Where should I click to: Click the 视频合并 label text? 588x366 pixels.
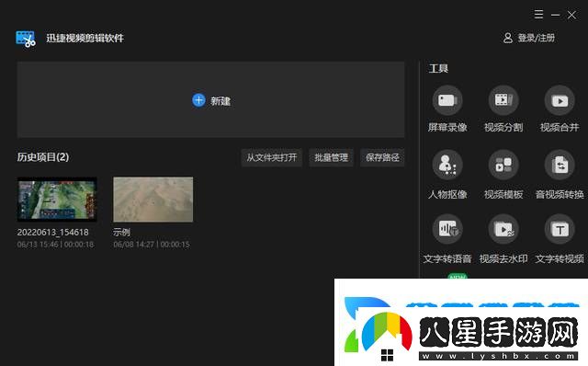(x=560, y=127)
